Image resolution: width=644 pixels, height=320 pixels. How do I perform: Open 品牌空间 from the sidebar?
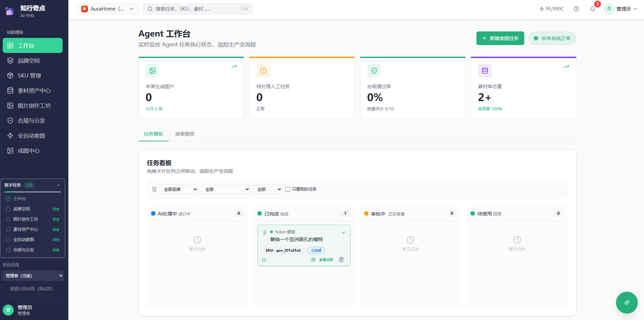click(x=29, y=60)
